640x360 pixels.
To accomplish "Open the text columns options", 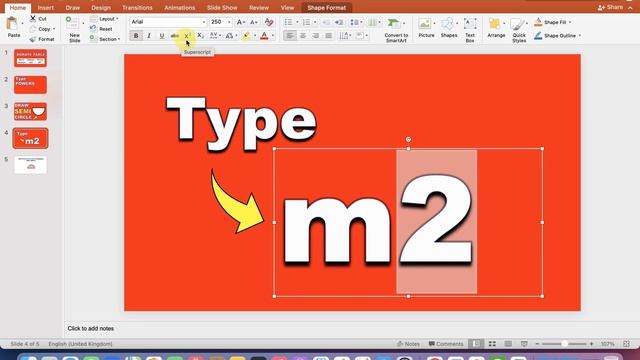I will [373, 22].
